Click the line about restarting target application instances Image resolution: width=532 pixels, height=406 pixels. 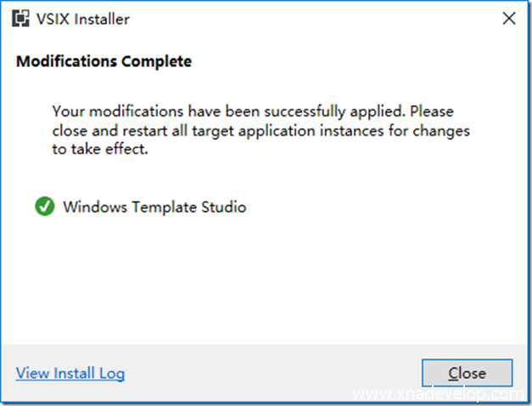tap(260, 131)
